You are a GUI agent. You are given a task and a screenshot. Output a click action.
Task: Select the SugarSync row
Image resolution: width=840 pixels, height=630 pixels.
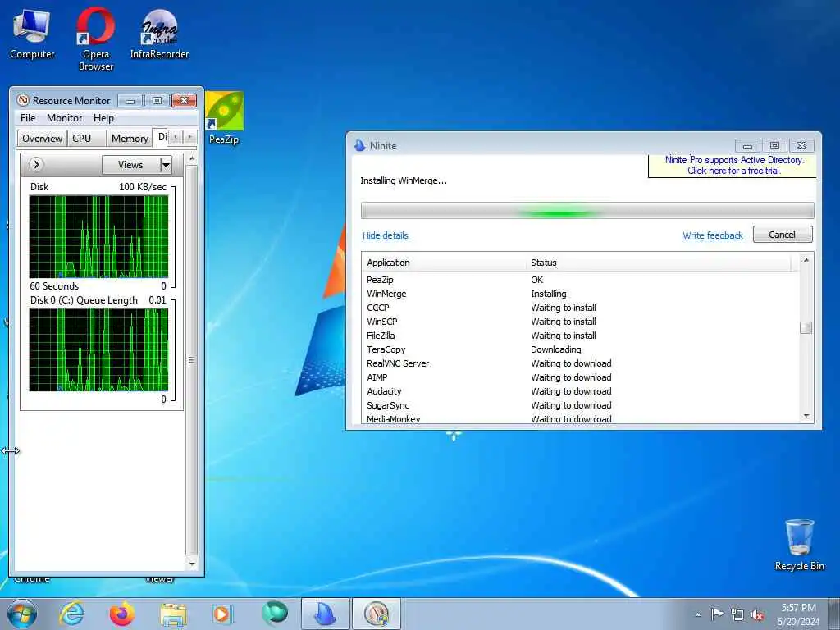(581, 405)
